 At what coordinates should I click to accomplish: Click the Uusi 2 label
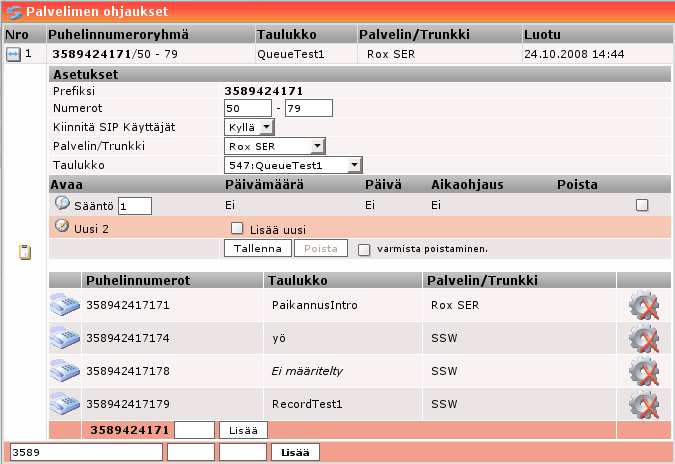(91, 229)
